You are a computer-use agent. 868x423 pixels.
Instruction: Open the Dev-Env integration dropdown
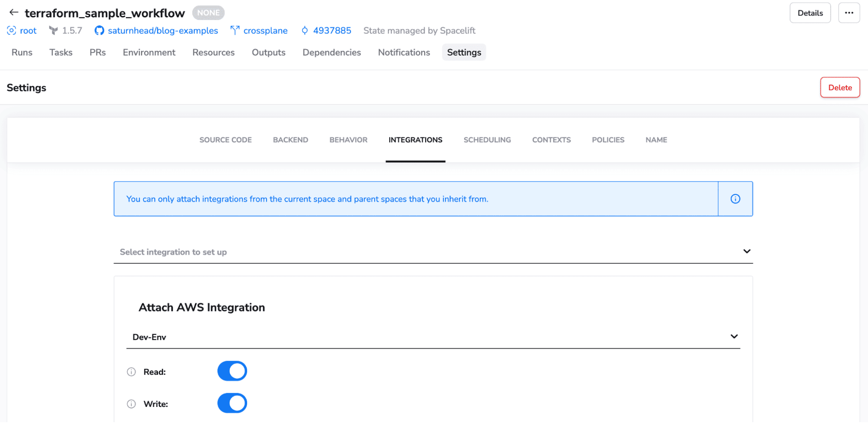433,337
